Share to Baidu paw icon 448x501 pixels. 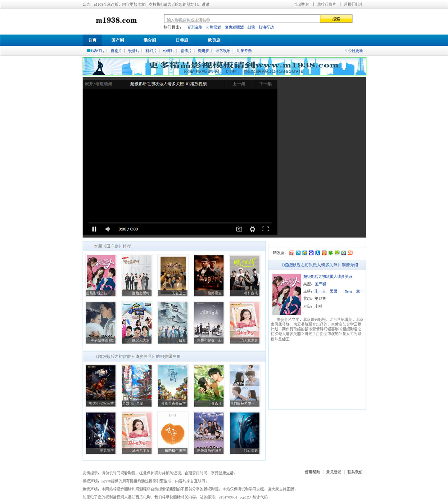coord(311,253)
